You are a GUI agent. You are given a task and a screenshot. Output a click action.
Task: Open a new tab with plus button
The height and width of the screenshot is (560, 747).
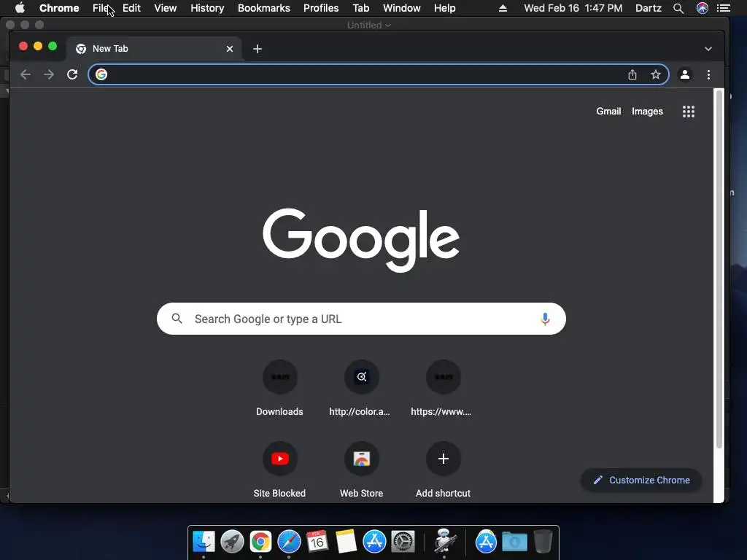pos(258,49)
